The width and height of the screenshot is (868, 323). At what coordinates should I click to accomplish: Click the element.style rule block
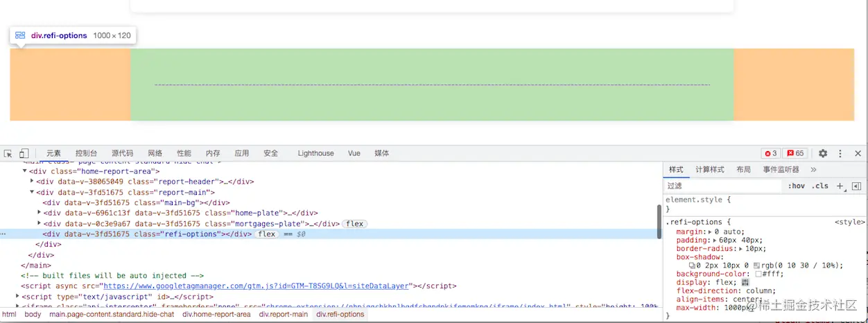pos(765,204)
